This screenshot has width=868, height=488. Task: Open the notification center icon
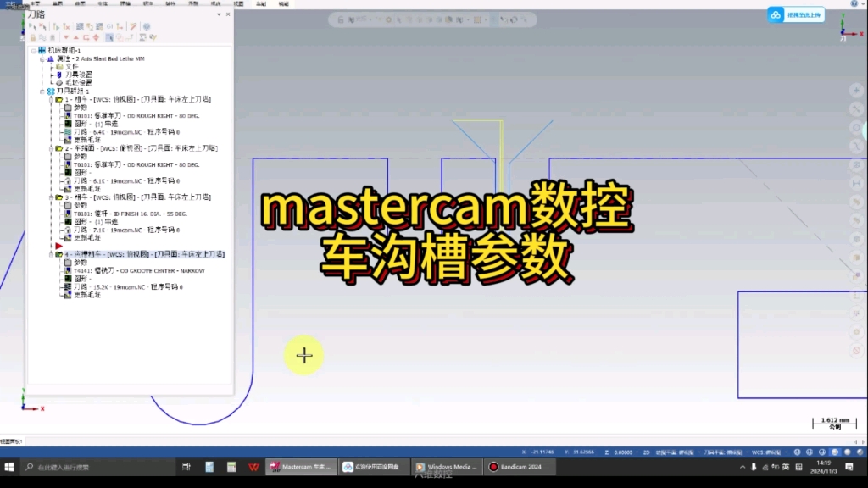(x=849, y=467)
